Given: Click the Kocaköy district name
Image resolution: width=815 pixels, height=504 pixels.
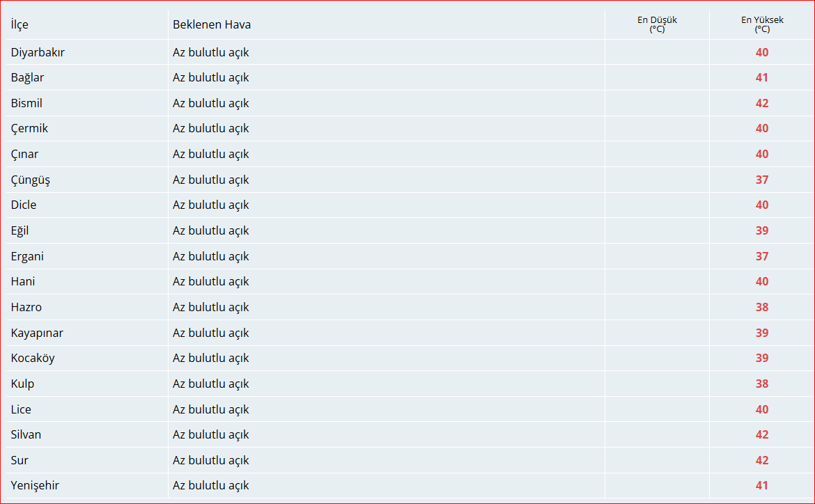Looking at the screenshot, I should click(x=33, y=358).
